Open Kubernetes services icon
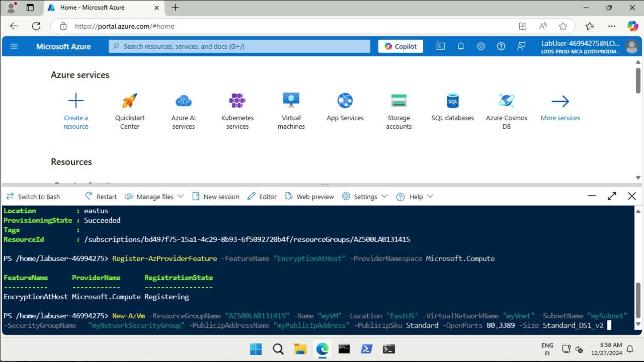Viewport: 644px width, 362px height. coord(237,101)
